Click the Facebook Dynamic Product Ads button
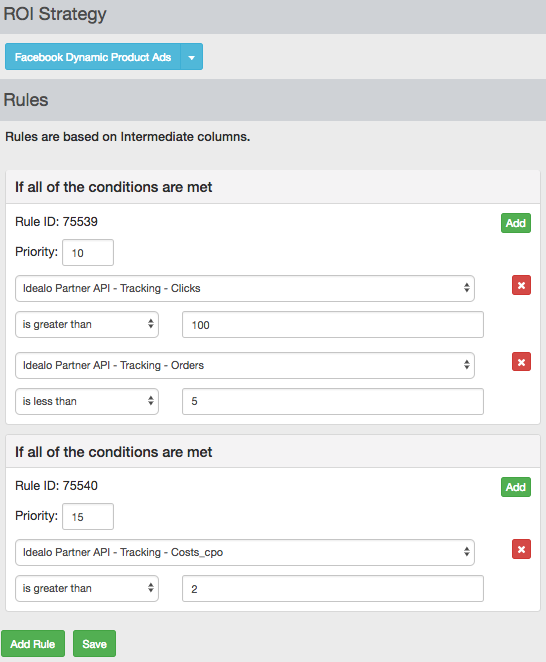The width and height of the screenshot is (546, 662). click(x=93, y=57)
